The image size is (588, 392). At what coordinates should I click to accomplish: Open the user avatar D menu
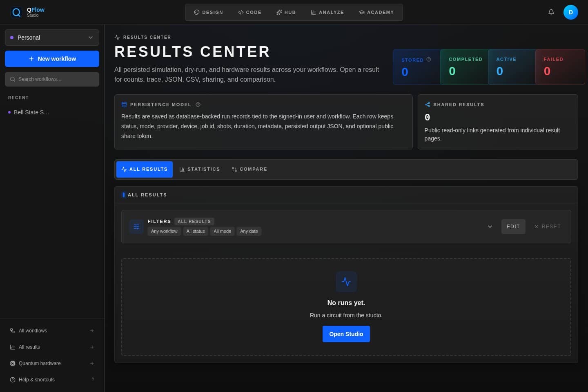click(x=571, y=12)
